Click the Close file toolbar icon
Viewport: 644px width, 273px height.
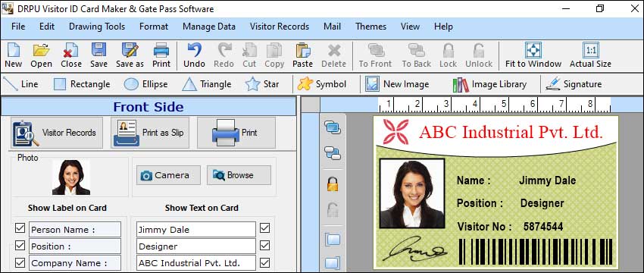pyautogui.click(x=71, y=55)
